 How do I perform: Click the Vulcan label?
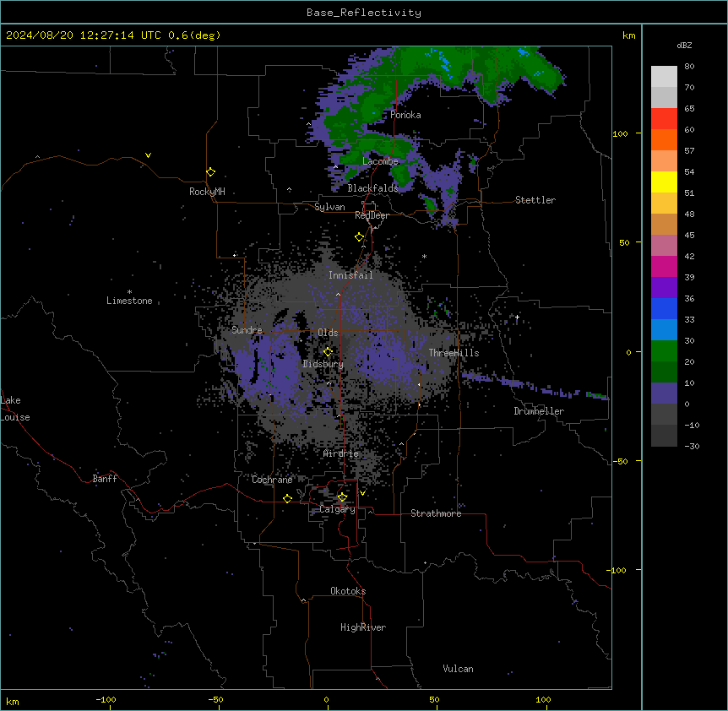[x=458, y=669]
